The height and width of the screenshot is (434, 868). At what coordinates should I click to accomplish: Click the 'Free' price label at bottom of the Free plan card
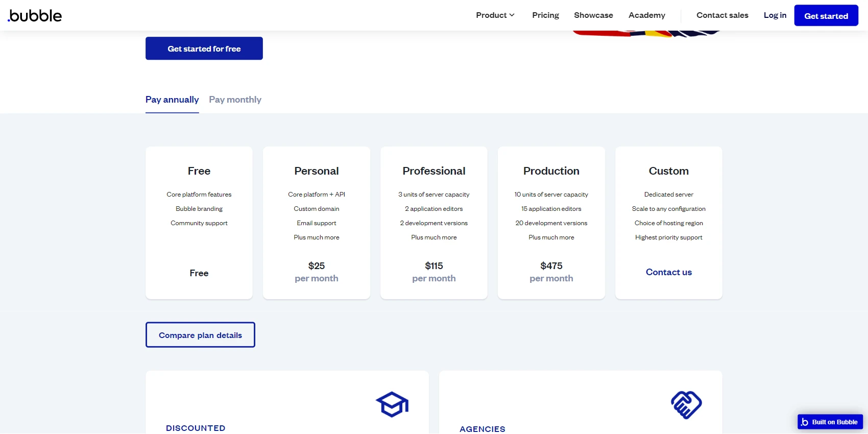(199, 273)
